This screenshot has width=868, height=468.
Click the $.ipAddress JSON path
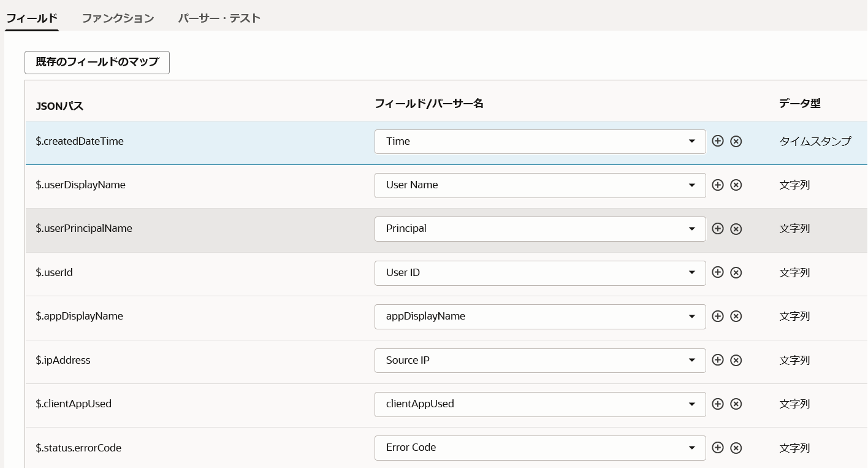tap(63, 360)
